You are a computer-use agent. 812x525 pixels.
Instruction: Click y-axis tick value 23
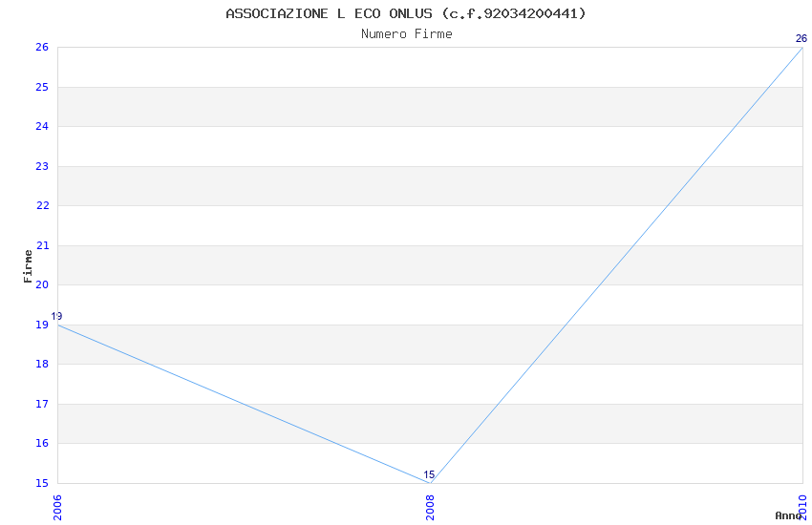42,166
